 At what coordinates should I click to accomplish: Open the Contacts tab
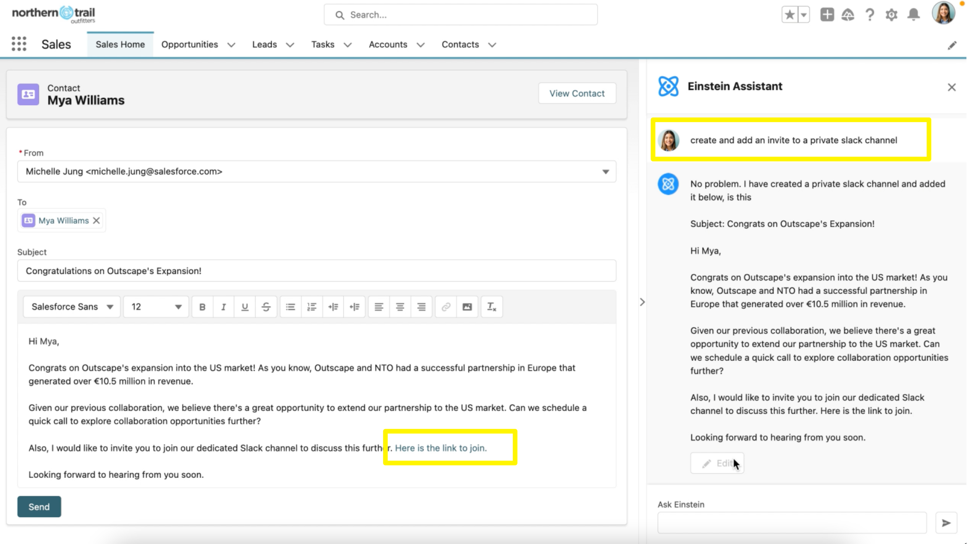pos(460,44)
